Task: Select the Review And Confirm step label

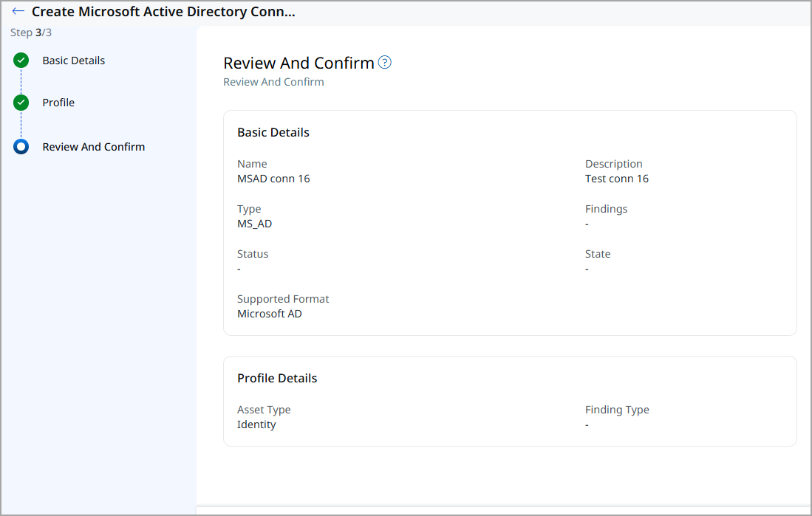Action: coord(93,147)
